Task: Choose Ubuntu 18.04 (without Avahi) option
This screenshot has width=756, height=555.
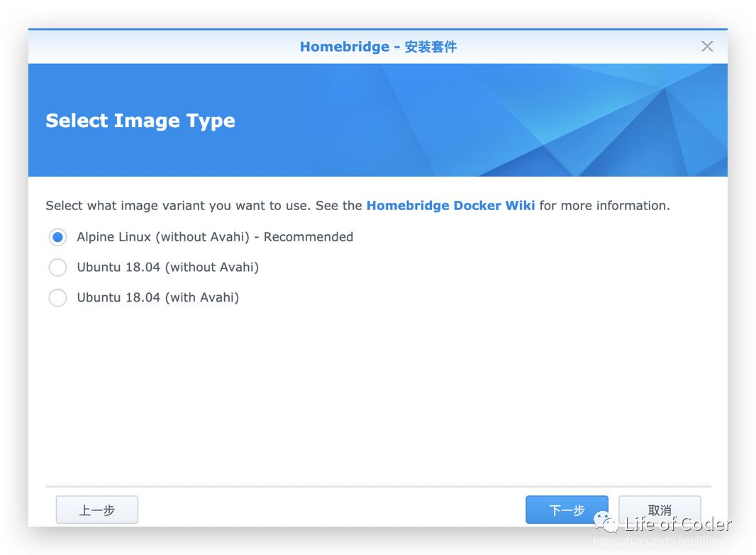Action: (58, 268)
